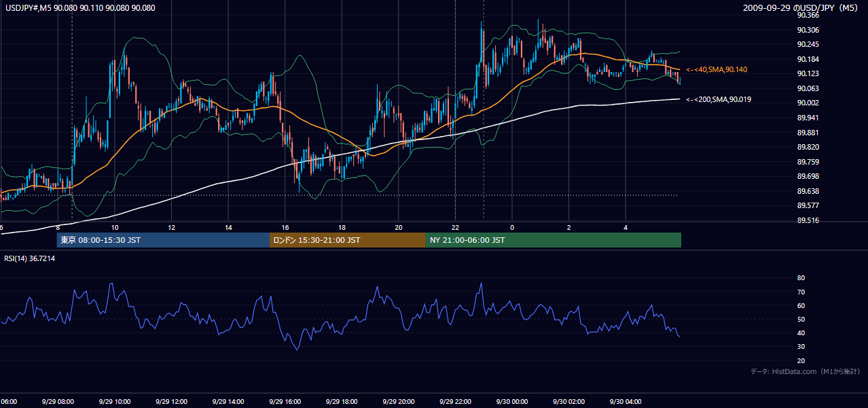Click price level 90.366 on the axis
Image resolution: width=868 pixels, height=408 pixels.
(808, 15)
